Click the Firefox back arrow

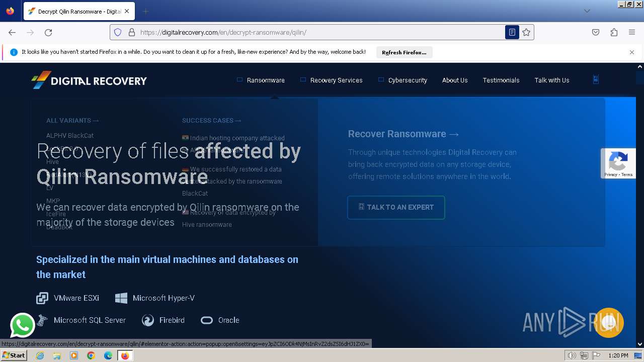12,32
